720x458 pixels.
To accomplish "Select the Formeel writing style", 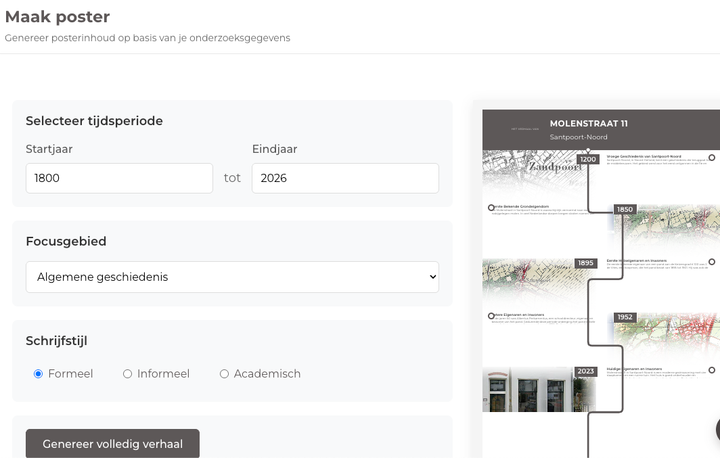I will (x=39, y=374).
